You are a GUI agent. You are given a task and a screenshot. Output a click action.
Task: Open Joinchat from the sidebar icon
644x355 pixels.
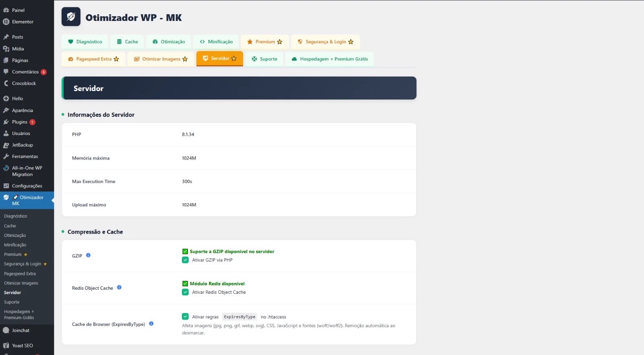pyautogui.click(x=6, y=330)
